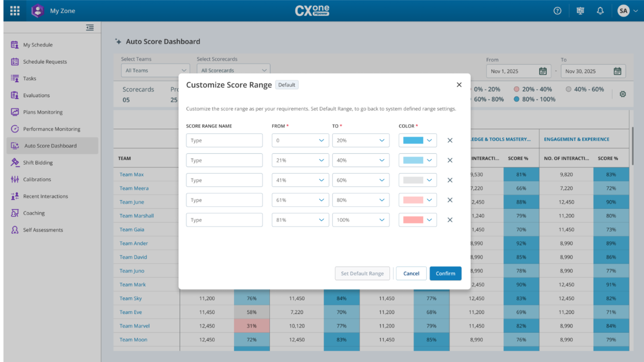Open the From date calendar icon
The width and height of the screenshot is (644, 362).
[x=543, y=71]
